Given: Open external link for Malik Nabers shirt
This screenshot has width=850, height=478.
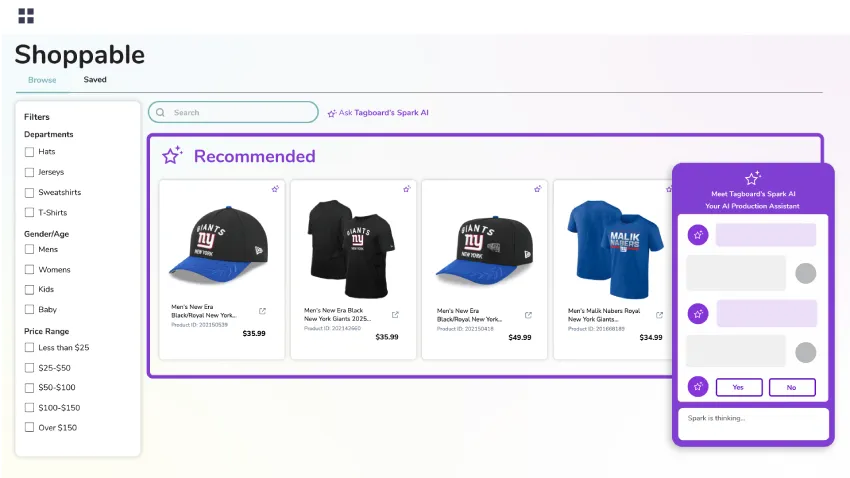Looking at the screenshot, I should pyautogui.click(x=659, y=315).
